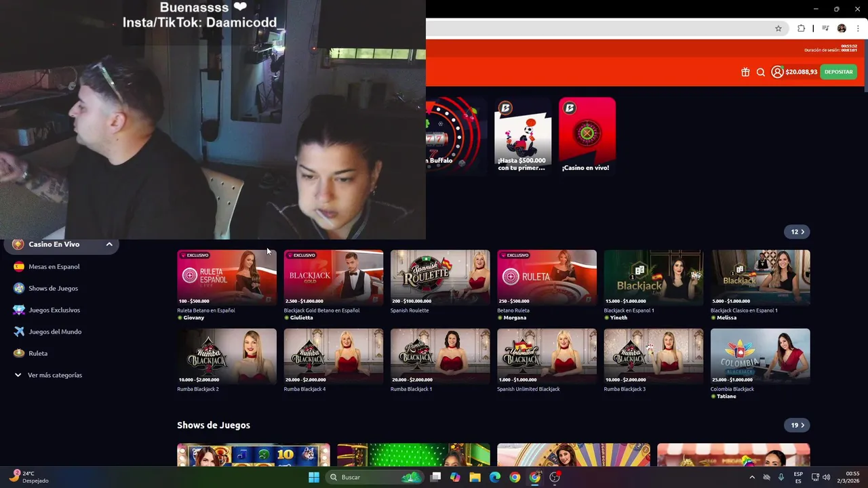Click the Windows taskbar Buscar field
The height and width of the screenshot is (488, 868).
coord(374,477)
